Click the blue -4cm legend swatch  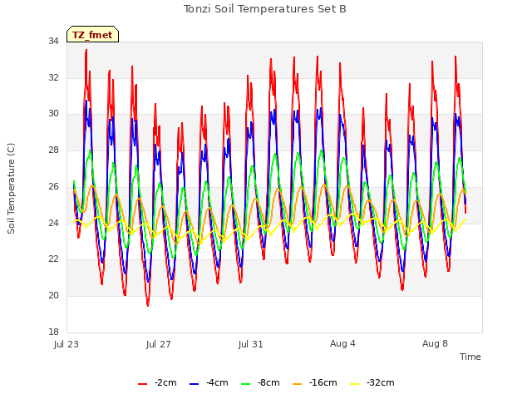(x=194, y=384)
